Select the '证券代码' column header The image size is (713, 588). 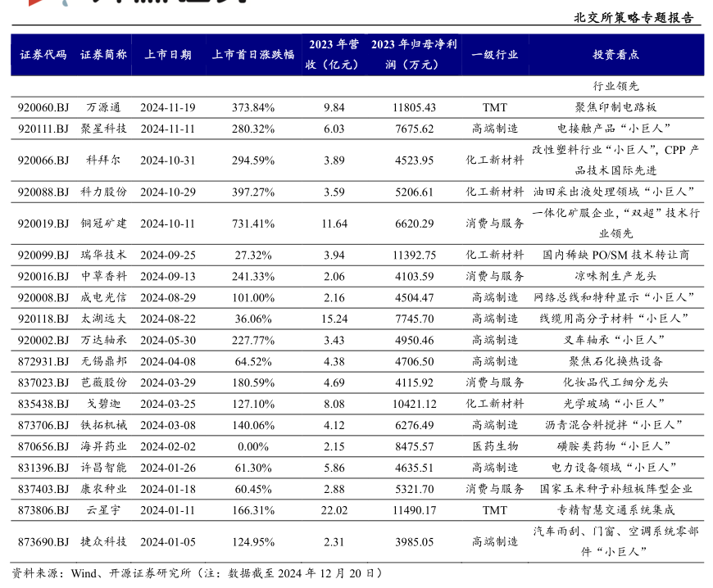[43, 55]
